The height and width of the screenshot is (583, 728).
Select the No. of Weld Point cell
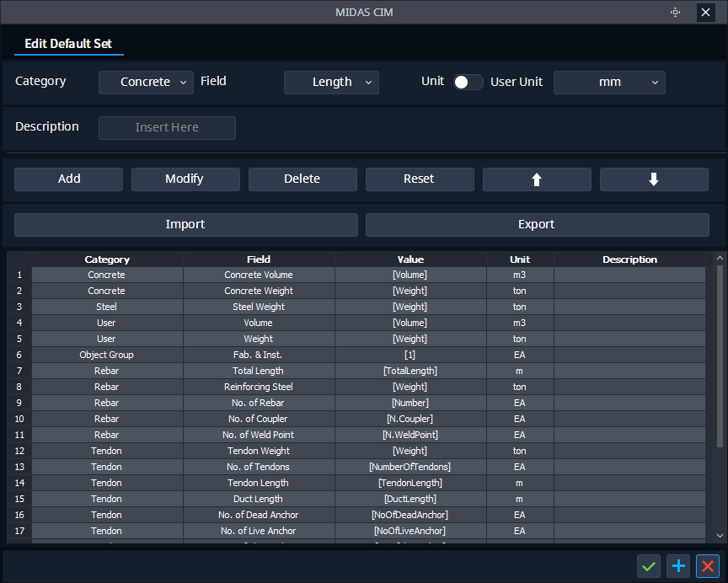pos(259,435)
